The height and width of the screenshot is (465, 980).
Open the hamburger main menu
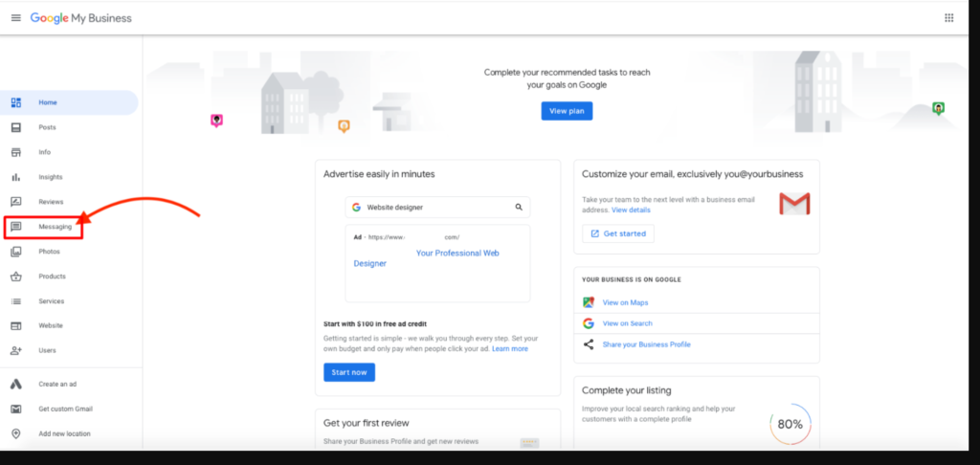point(15,18)
